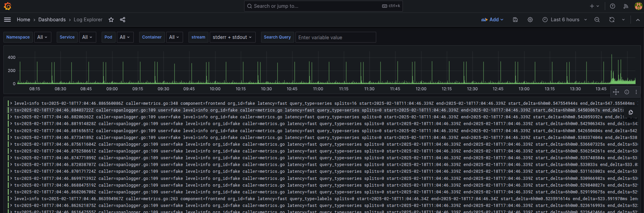
Task: Open dashboard settings gear
Action: tap(530, 20)
